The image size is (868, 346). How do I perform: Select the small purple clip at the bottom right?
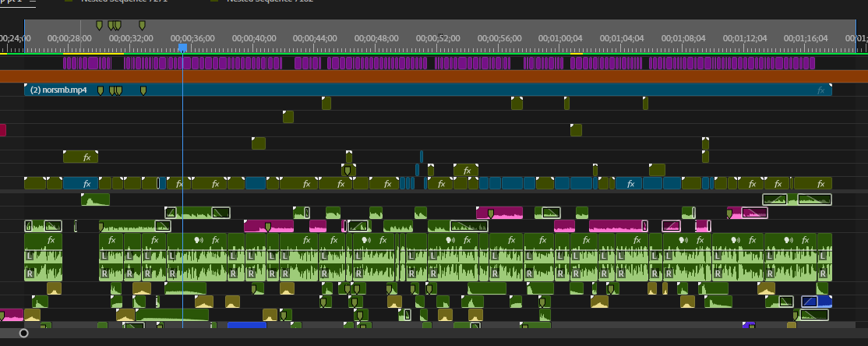point(749,325)
